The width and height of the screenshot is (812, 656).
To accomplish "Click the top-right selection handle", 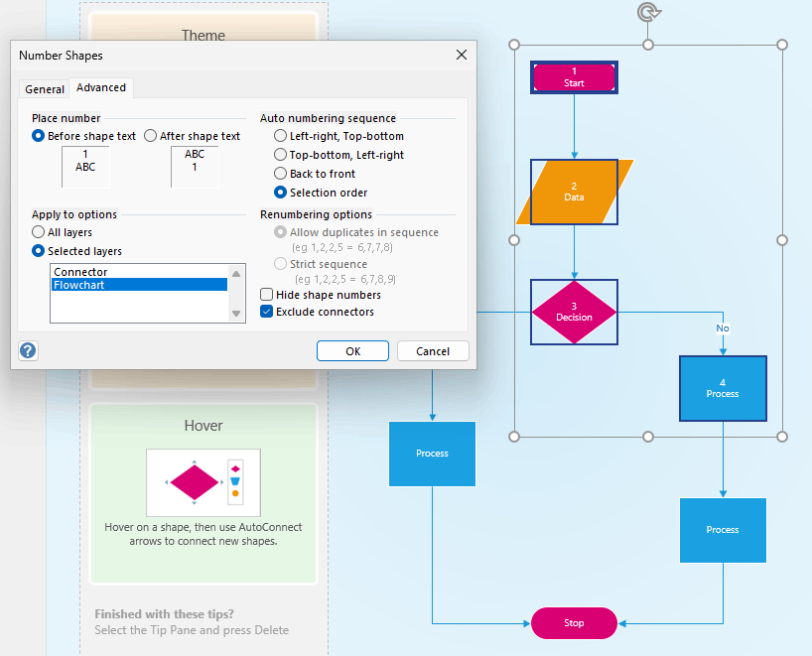I will point(782,45).
